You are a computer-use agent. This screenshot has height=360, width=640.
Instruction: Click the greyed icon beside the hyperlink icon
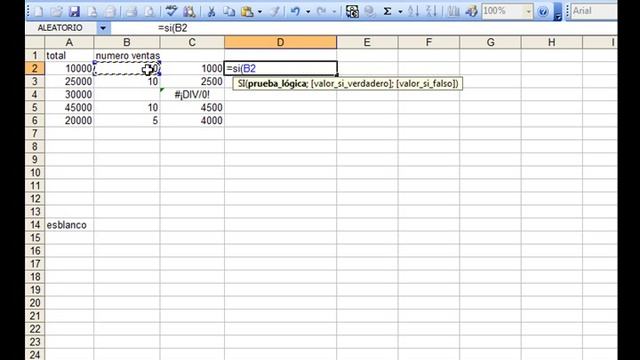point(370,11)
